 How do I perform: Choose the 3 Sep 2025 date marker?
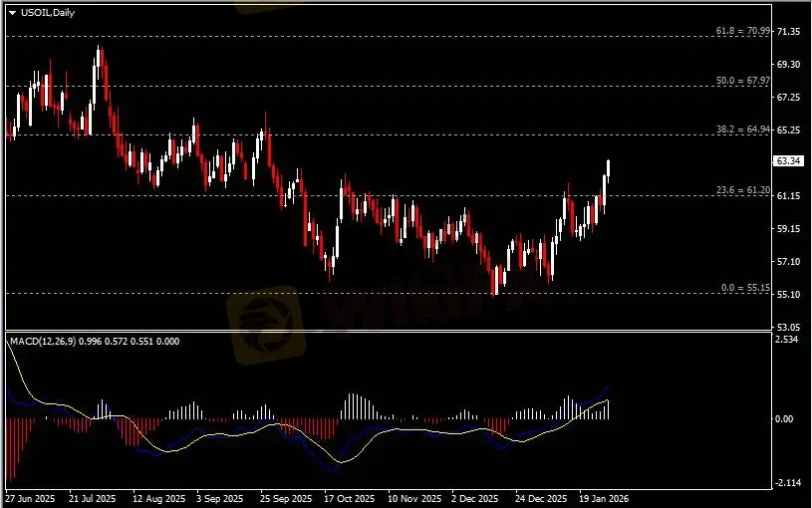pyautogui.click(x=220, y=497)
